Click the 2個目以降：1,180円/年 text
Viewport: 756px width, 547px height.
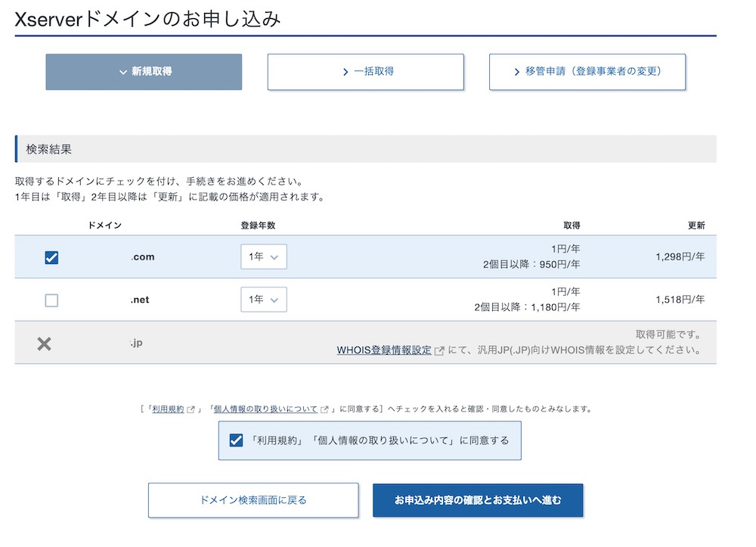527,307
